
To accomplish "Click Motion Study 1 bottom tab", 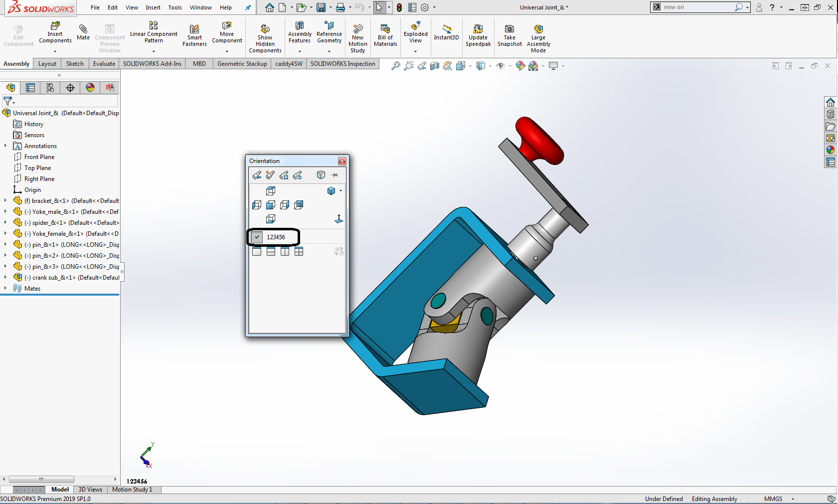I will [132, 490].
